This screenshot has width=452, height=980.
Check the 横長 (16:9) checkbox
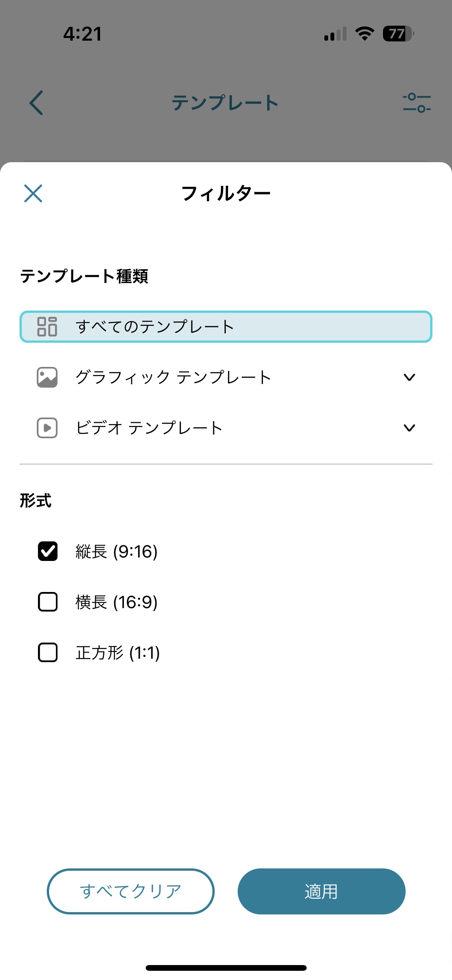pos(48,602)
